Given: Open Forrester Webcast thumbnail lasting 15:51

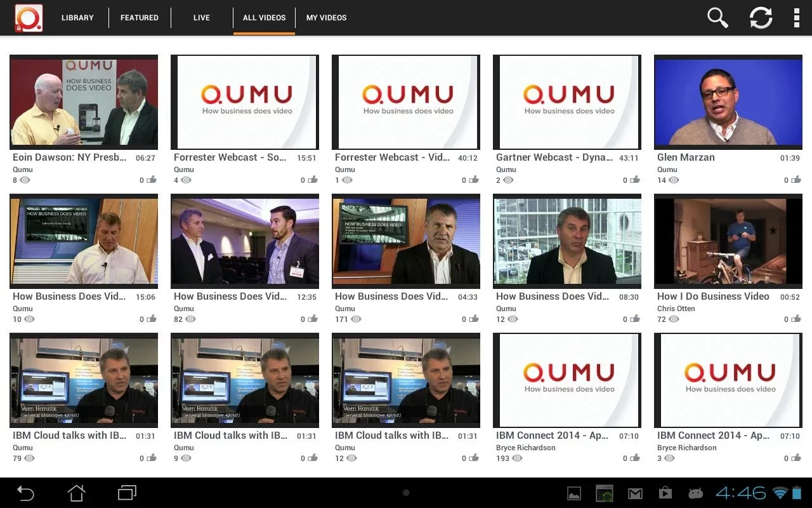Looking at the screenshot, I should (x=245, y=102).
